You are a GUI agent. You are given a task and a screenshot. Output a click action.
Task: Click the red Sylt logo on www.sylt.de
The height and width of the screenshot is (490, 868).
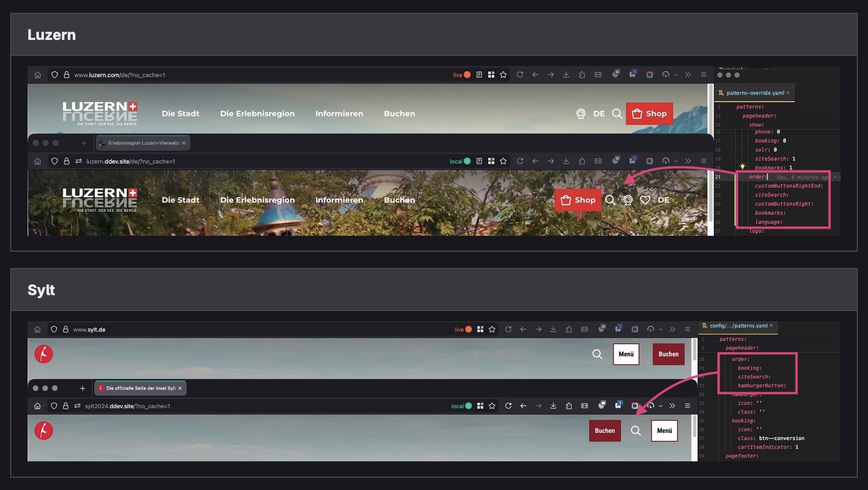43,354
